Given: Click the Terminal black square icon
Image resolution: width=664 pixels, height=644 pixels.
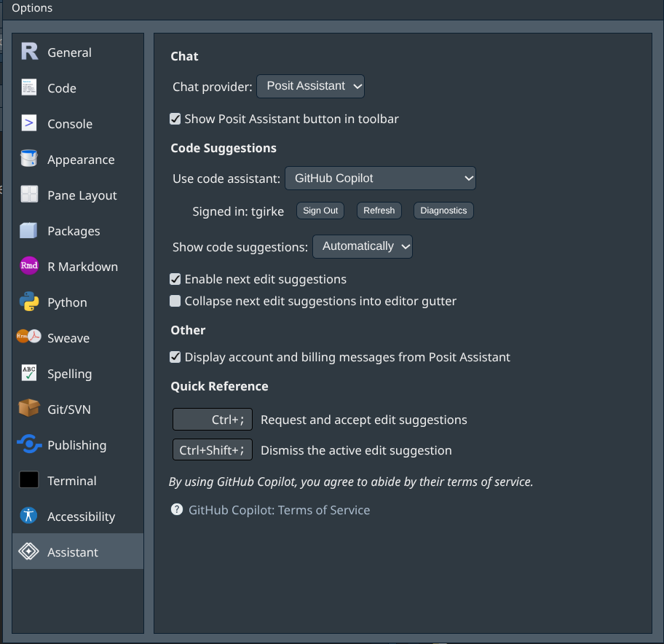Looking at the screenshot, I should click(x=29, y=479).
